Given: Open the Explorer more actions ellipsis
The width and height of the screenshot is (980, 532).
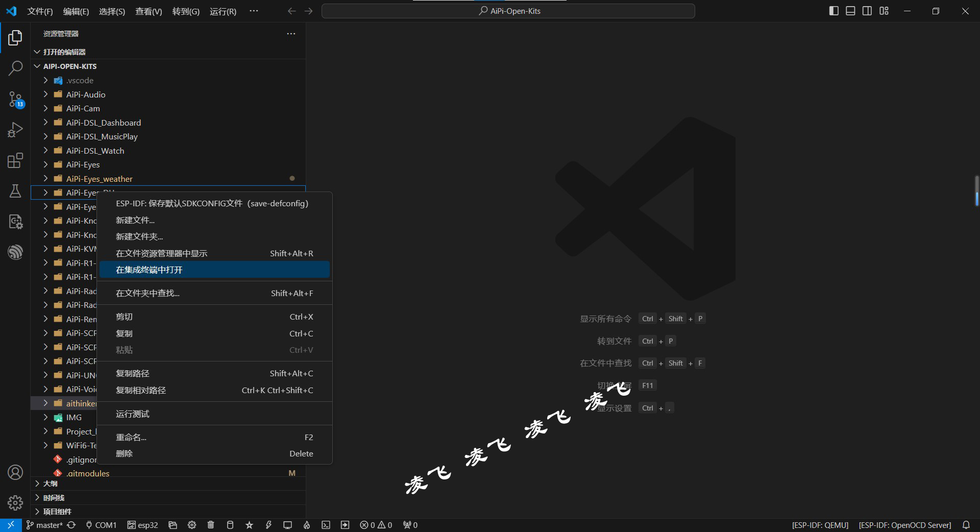Looking at the screenshot, I should (x=291, y=34).
